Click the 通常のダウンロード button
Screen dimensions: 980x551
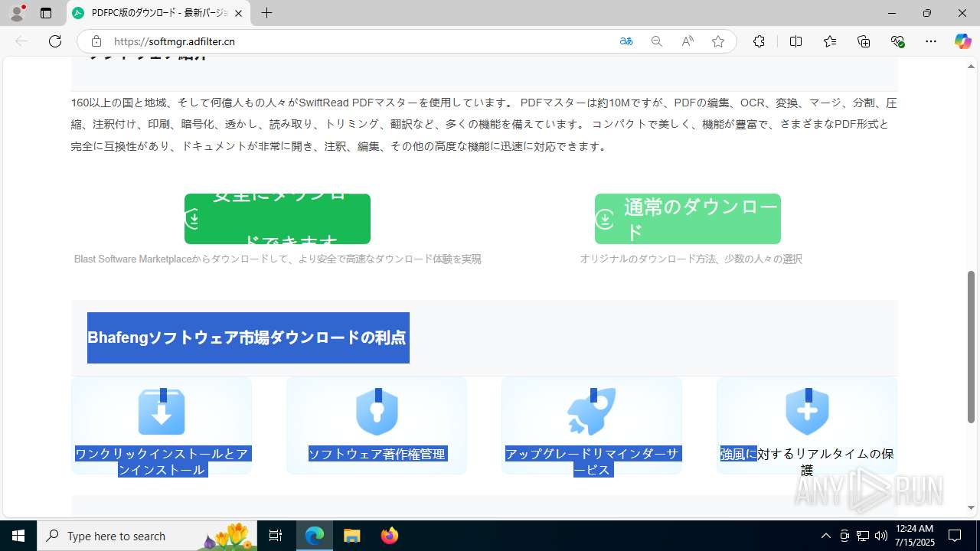pos(688,219)
